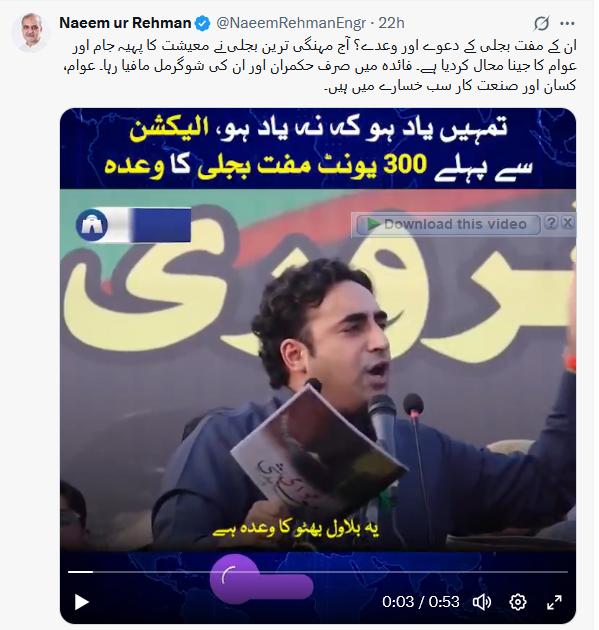This screenshot has width=599, height=630.
Task: Open Naeem ur Rehman's profile picture
Action: (31, 32)
